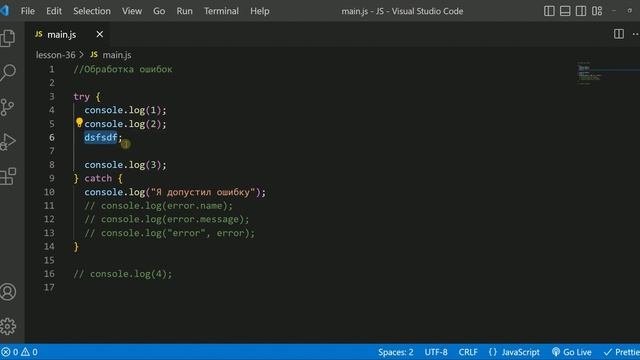Open the Search view in activity bar
This screenshot has width=640, height=360.
click(8, 73)
